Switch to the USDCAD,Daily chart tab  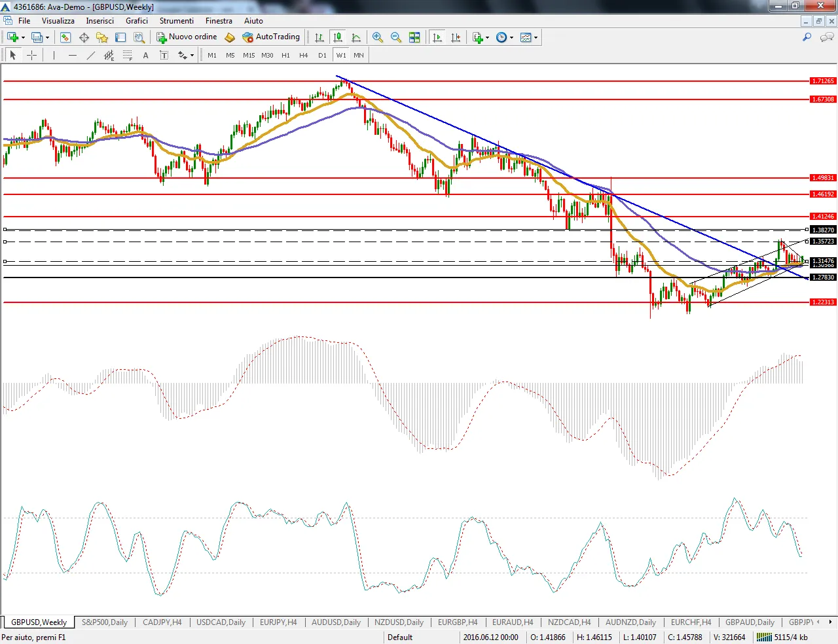(221, 622)
